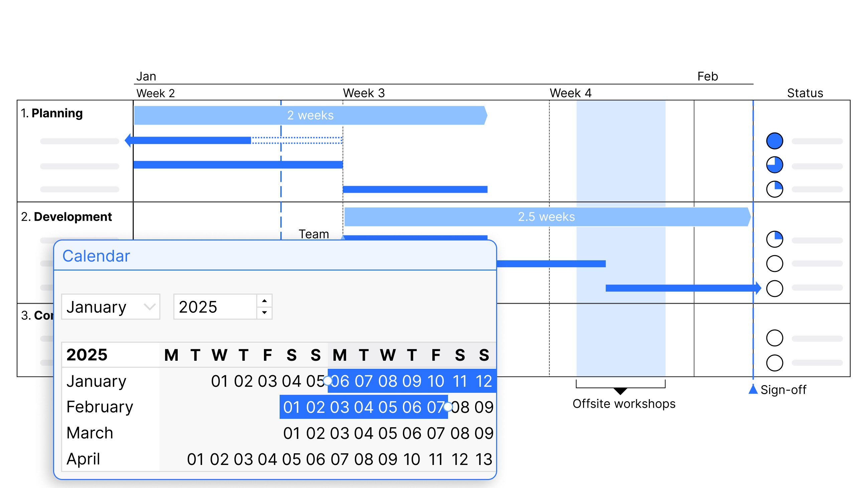The image size is (868, 488).
Task: Click the arrow tip ending at the Sign-off line
Action: pyautogui.click(x=758, y=288)
